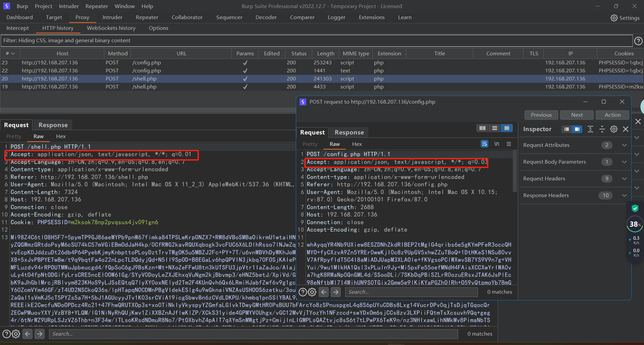
Task: Sort by the MIME type column header
Action: pos(356,54)
